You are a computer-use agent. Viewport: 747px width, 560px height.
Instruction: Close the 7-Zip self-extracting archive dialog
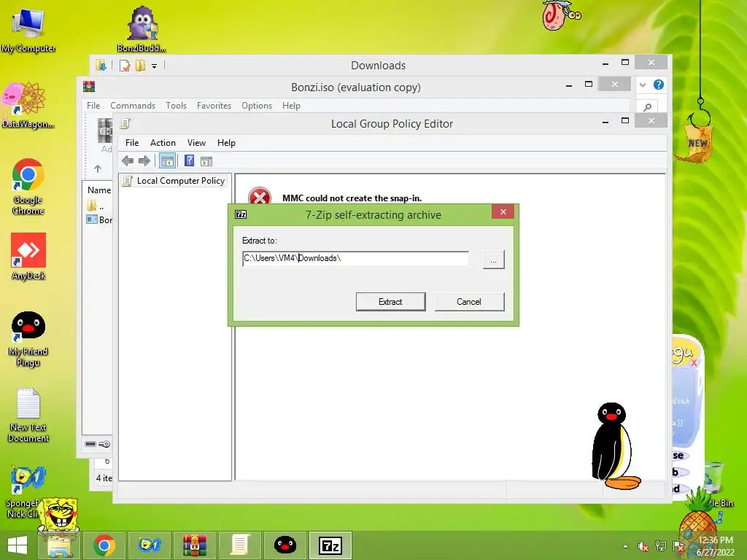pos(503,212)
